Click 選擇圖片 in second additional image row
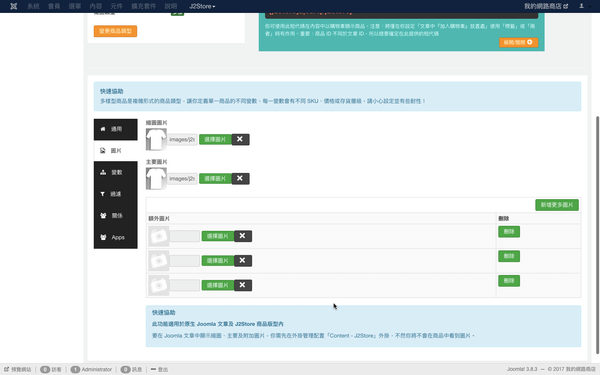Viewport: 600px width, 375px height. point(218,261)
